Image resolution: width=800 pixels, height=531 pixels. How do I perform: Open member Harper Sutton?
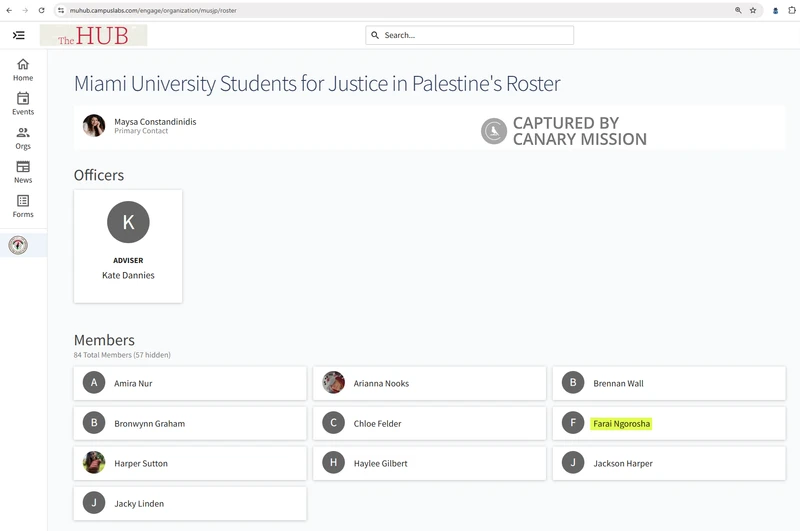tap(141, 463)
